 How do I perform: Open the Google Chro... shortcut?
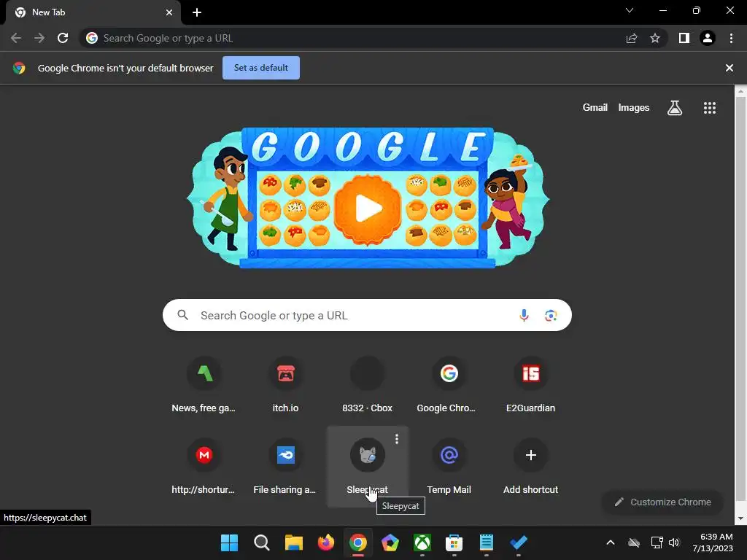[449, 386]
